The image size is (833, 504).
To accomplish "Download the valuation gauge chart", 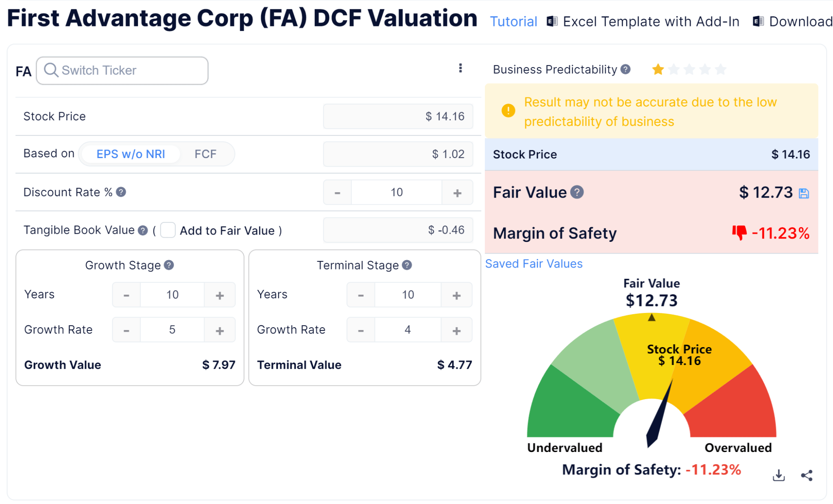I will 779,475.
